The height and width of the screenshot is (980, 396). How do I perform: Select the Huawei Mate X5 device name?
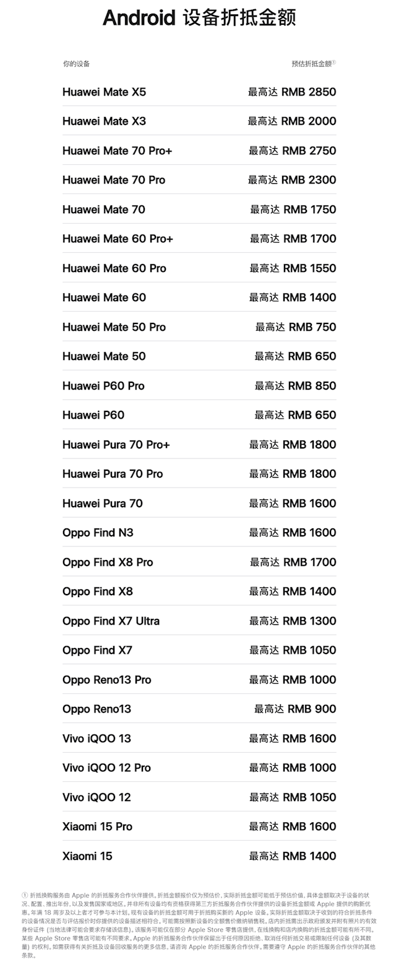click(104, 92)
